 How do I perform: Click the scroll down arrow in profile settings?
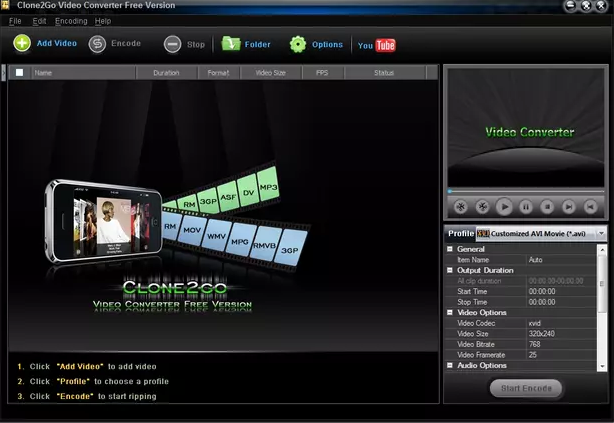[602, 366]
